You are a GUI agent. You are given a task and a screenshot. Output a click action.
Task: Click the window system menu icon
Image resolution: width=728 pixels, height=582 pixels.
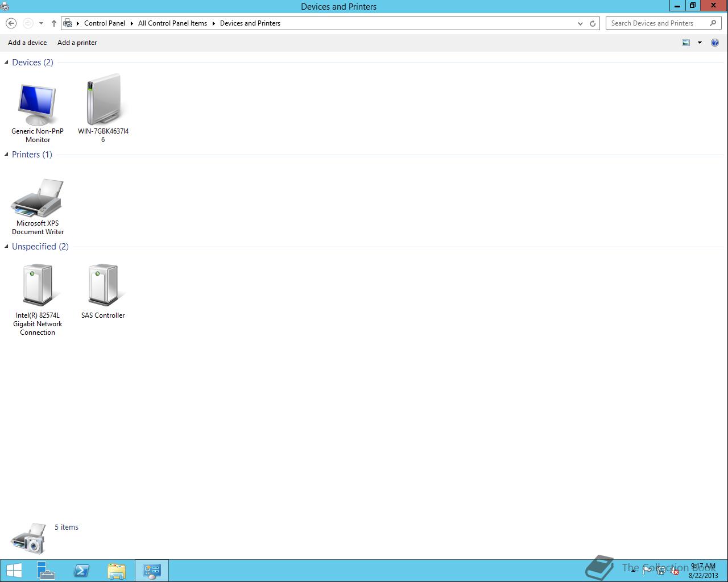pos(5,6)
